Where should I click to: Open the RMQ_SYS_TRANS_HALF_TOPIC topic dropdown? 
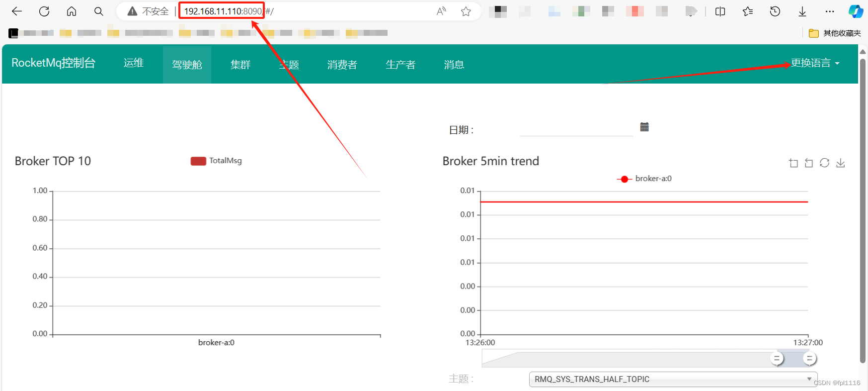[673, 379]
